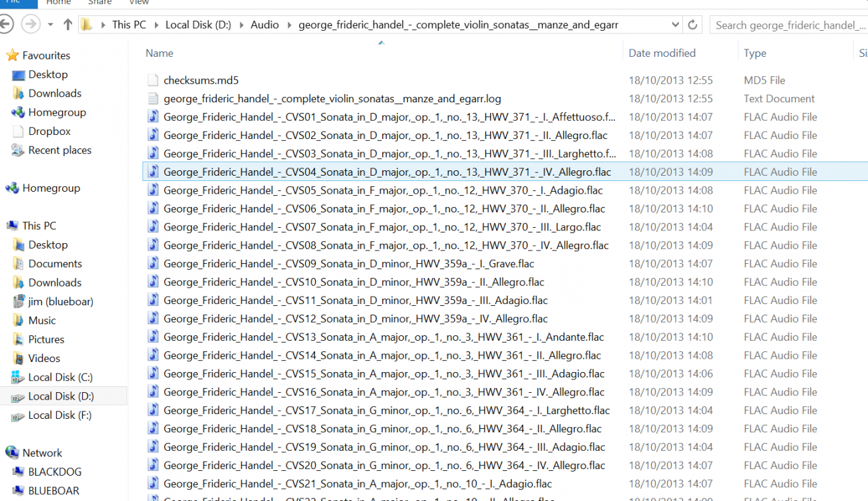Select CVS17 Larghetto in G minor

[x=387, y=411]
